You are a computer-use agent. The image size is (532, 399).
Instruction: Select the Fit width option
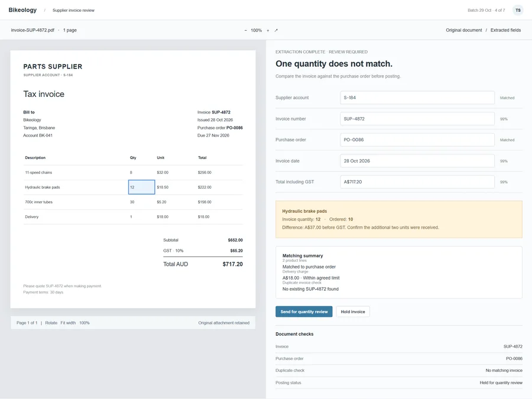coord(68,323)
